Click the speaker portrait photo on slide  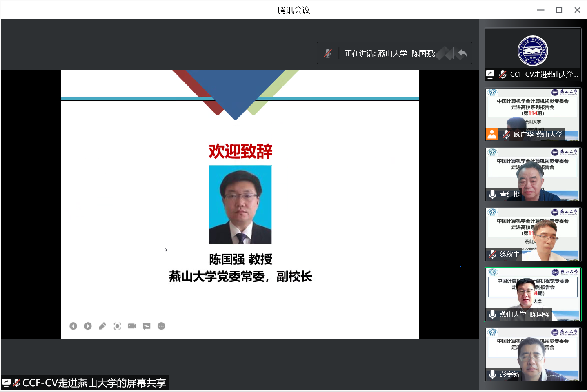240,204
